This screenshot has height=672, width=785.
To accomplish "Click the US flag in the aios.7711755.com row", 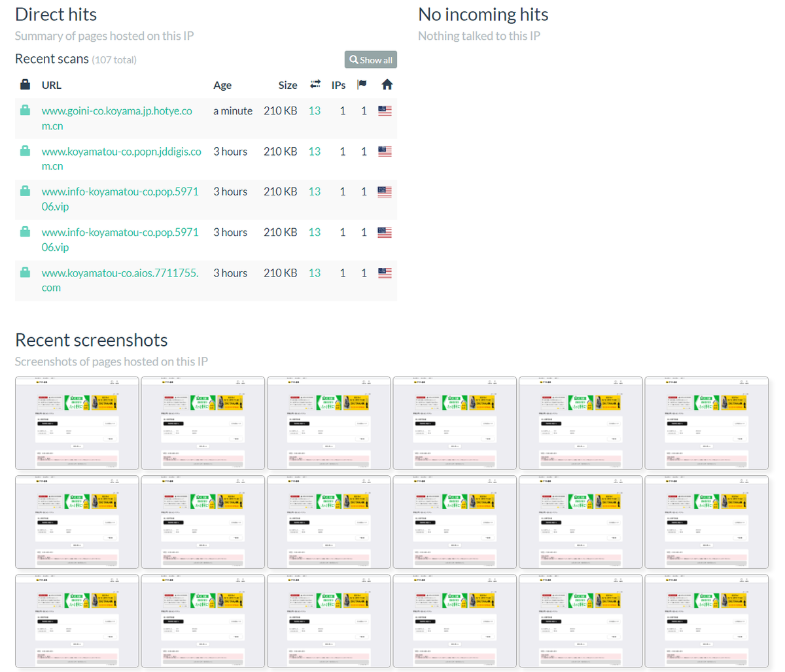I will 385,273.
